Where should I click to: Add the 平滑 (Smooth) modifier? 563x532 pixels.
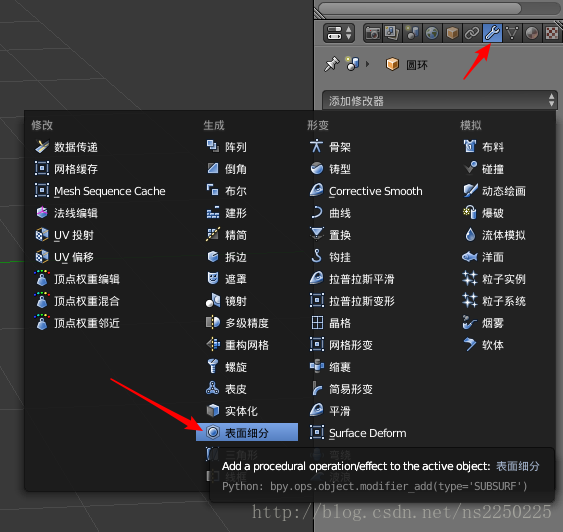coord(330,411)
